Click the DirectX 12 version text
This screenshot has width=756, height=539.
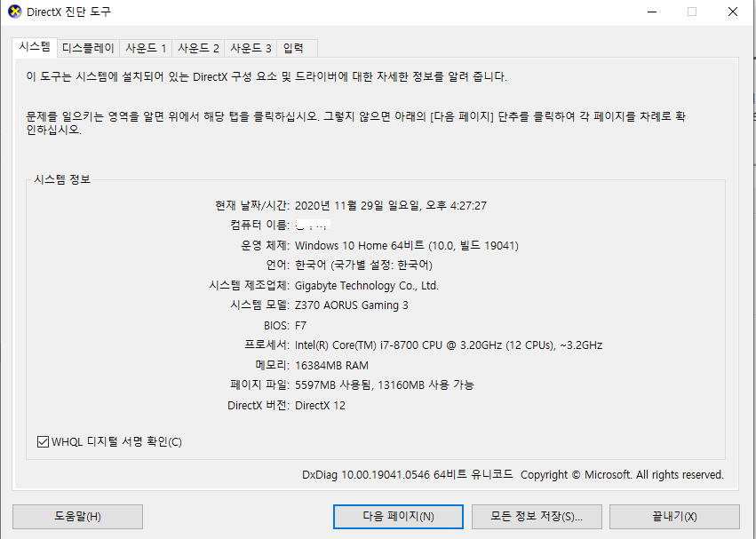[x=320, y=406]
